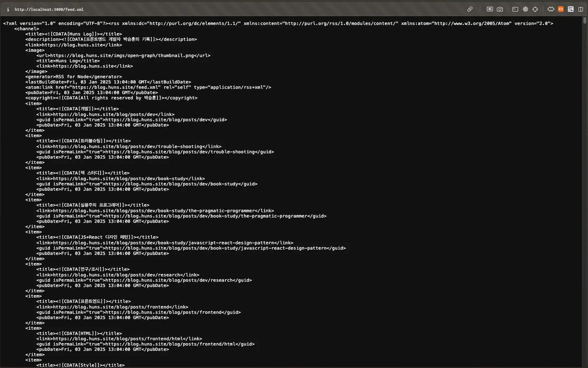Viewport: 588px width, 368px height.
Task: Click the link/chain icon in the toolbar
Action: click(470, 9)
